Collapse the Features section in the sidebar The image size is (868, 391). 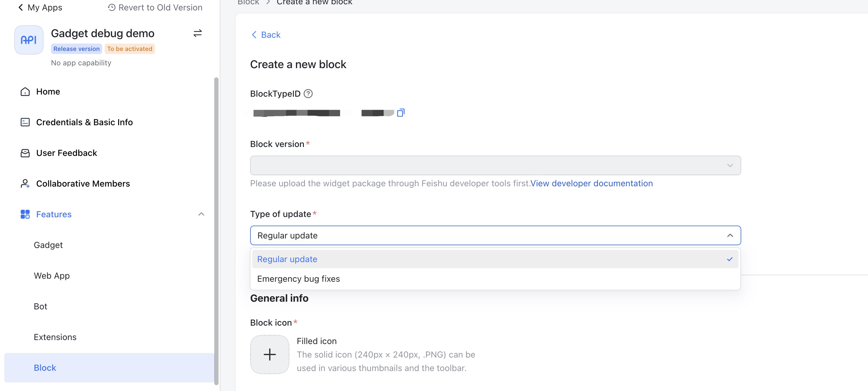(201, 214)
